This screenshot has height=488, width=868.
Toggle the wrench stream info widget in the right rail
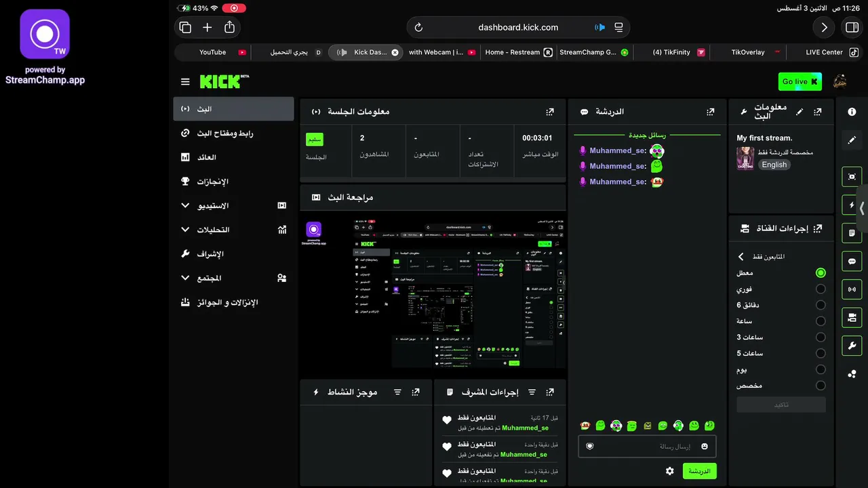pyautogui.click(x=852, y=346)
